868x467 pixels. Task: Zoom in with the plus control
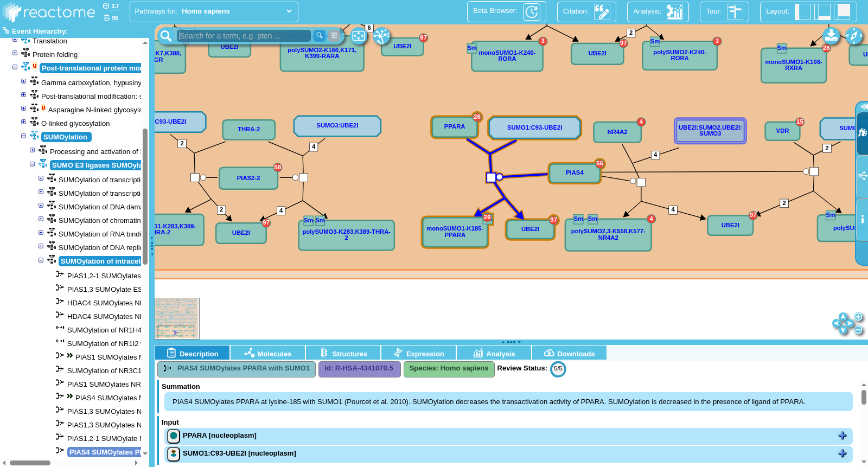pyautogui.click(x=858, y=317)
